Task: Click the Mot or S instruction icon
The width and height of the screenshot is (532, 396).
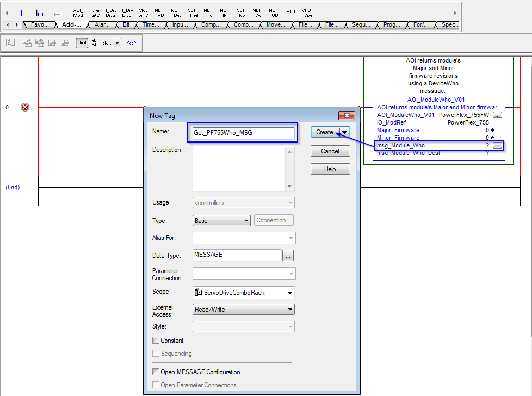Action: click(144, 11)
